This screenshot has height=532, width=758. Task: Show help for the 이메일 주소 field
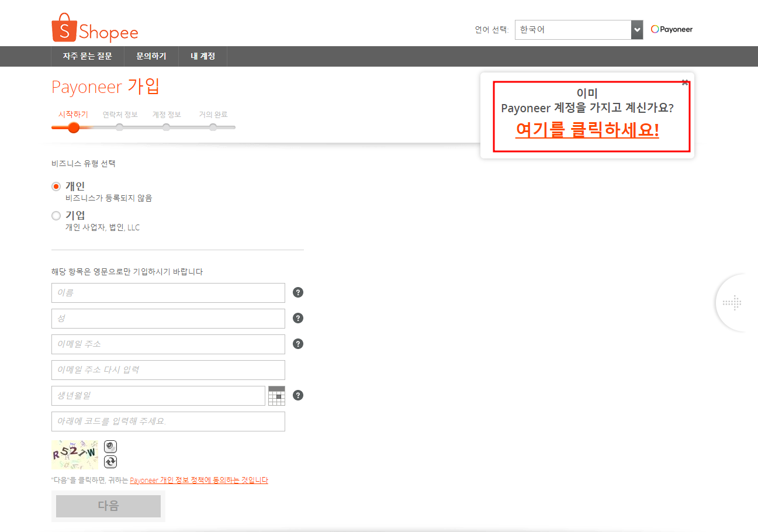click(x=298, y=344)
